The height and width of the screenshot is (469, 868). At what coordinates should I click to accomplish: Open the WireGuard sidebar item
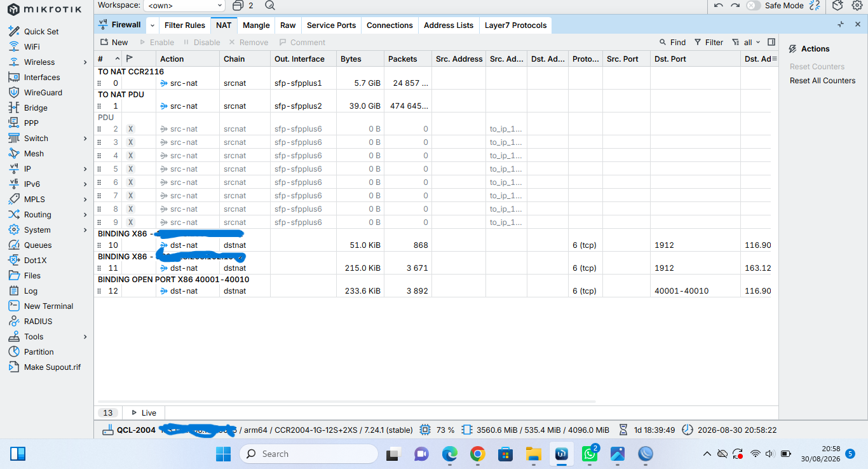click(x=43, y=93)
